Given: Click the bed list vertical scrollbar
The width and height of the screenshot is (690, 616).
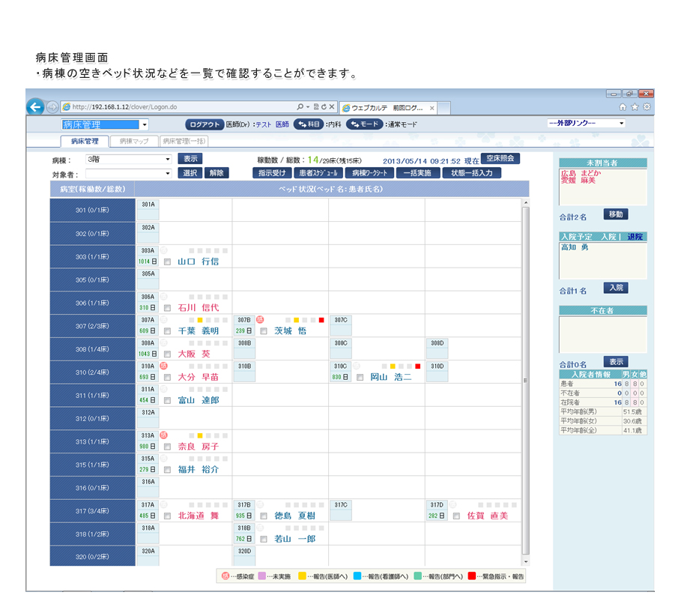Looking at the screenshot, I should [x=525, y=381].
